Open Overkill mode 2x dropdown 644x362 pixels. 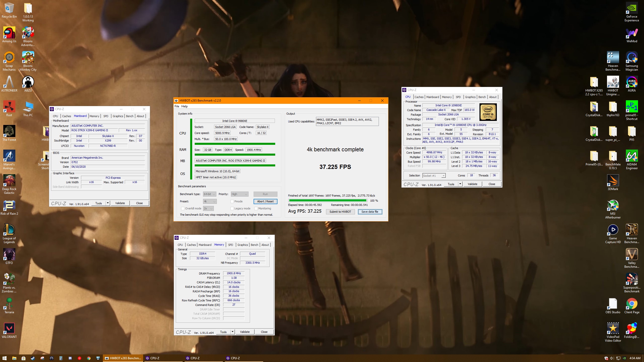208,208
